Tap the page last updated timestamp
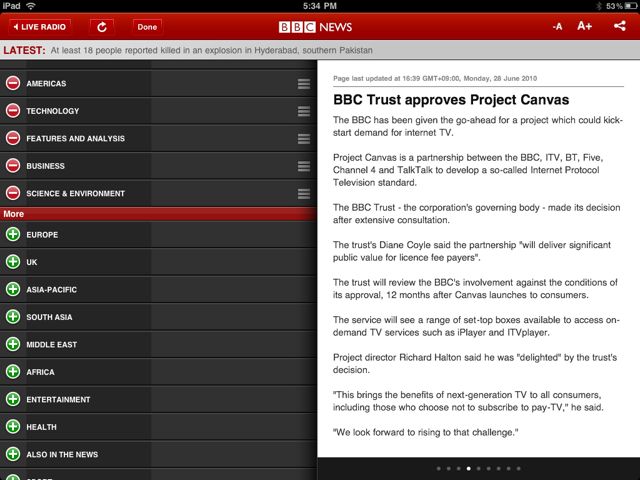 pos(435,78)
